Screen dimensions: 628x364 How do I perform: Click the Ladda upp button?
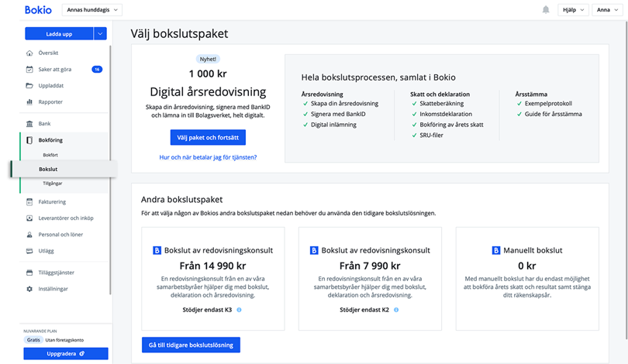point(59,34)
